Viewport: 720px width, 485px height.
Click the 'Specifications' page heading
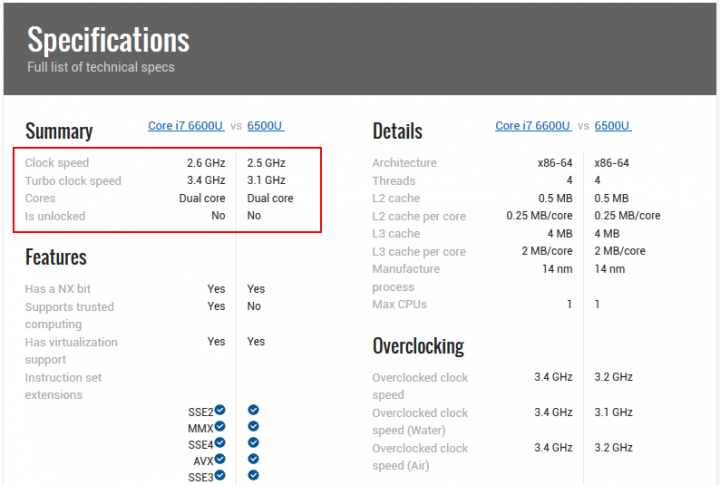point(108,40)
